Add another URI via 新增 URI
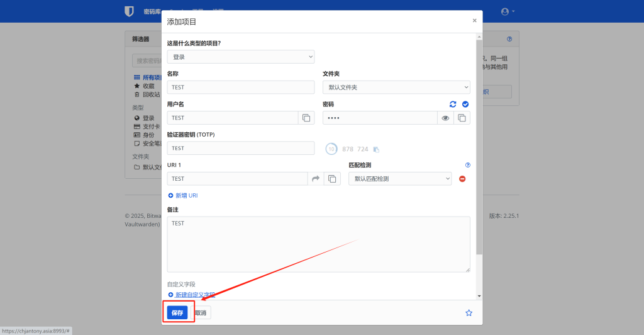Image resolution: width=644 pixels, height=335 pixels. [x=183, y=196]
